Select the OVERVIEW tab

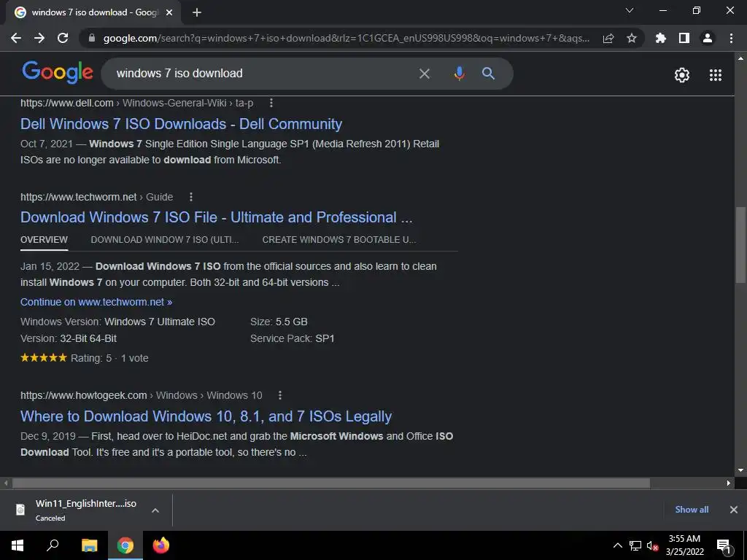coord(44,239)
